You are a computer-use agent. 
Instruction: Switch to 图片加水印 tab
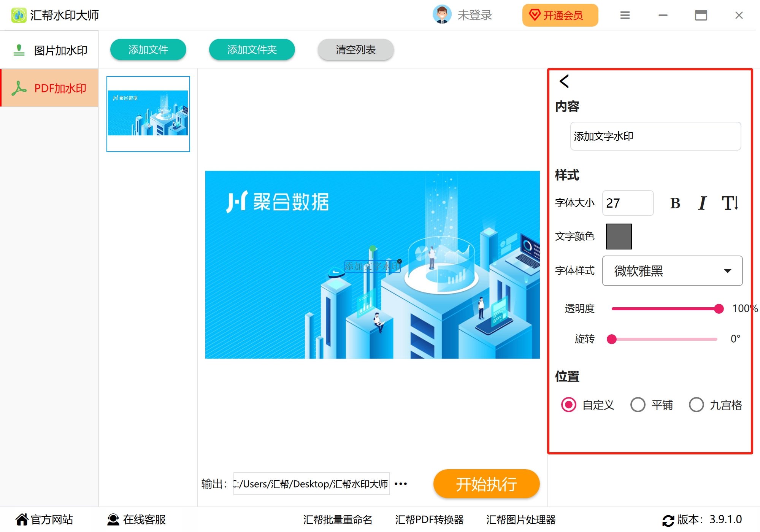[49, 50]
